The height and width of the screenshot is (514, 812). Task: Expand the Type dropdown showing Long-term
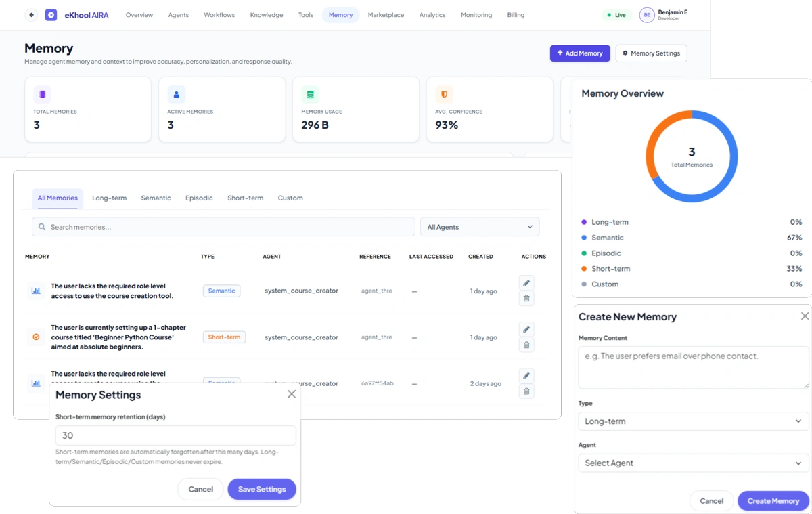(x=694, y=421)
